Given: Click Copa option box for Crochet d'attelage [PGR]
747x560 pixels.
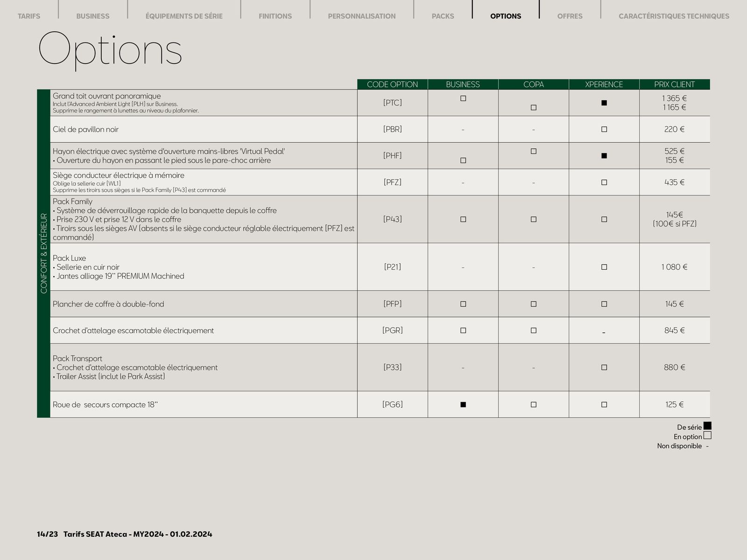Looking at the screenshot, I should tap(534, 330).
